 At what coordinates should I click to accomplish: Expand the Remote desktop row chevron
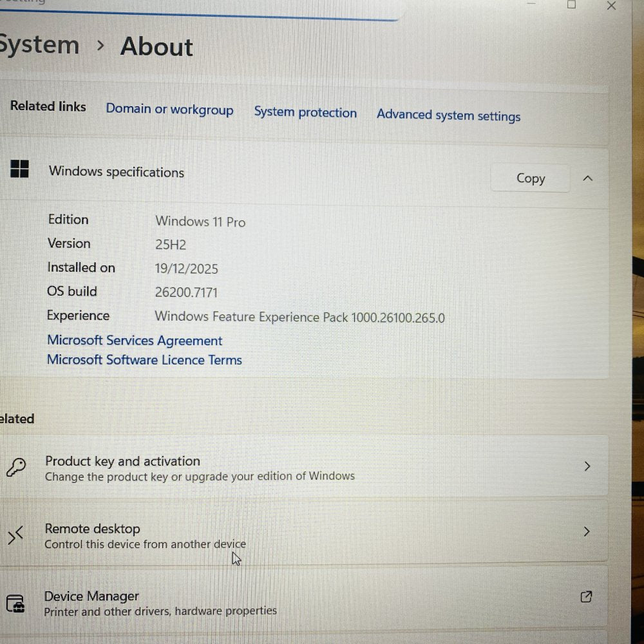[x=587, y=532]
